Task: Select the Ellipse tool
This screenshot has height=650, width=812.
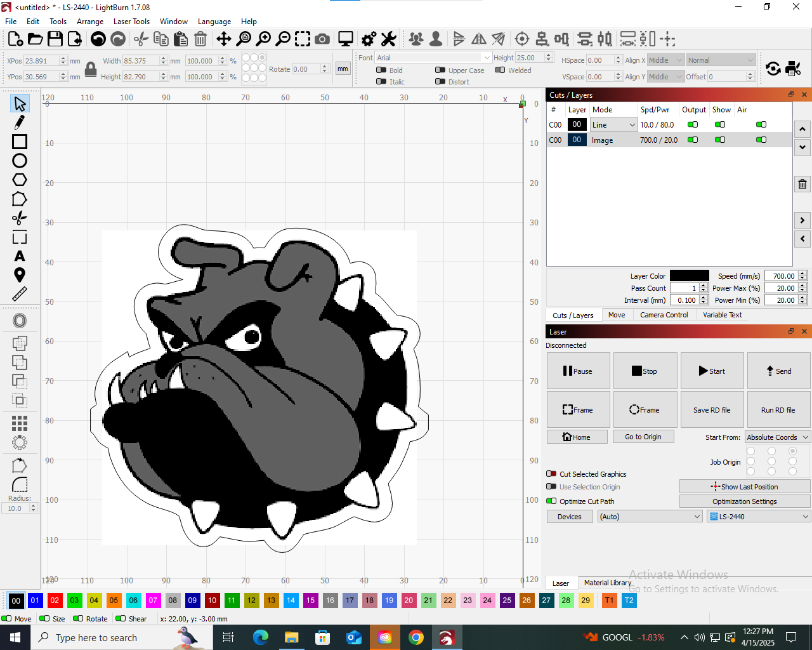Action: tap(19, 161)
